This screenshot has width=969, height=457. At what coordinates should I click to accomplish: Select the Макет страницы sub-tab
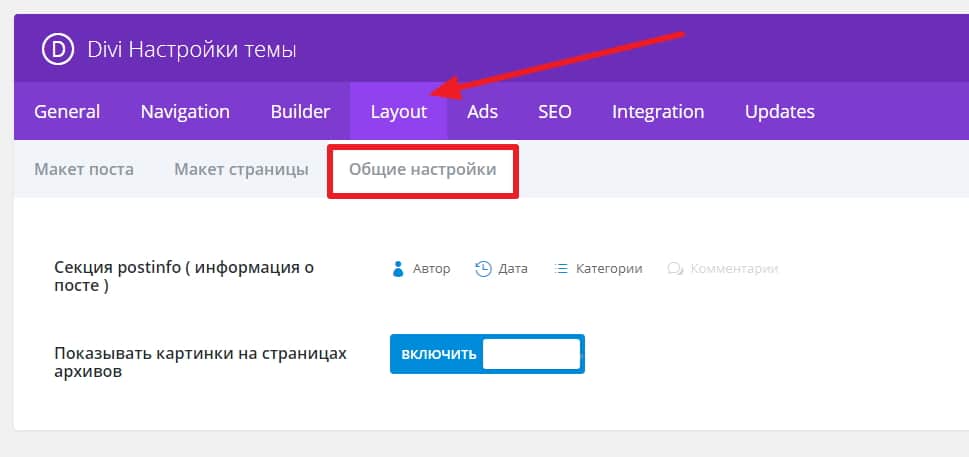(x=241, y=169)
